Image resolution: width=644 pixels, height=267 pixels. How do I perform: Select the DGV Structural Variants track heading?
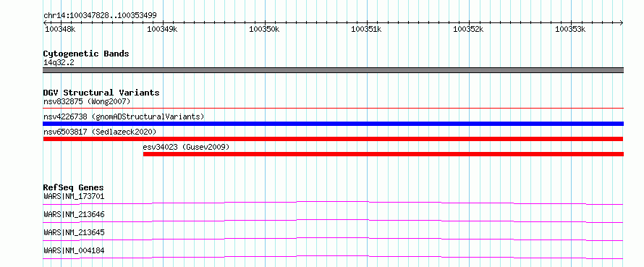click(x=101, y=93)
